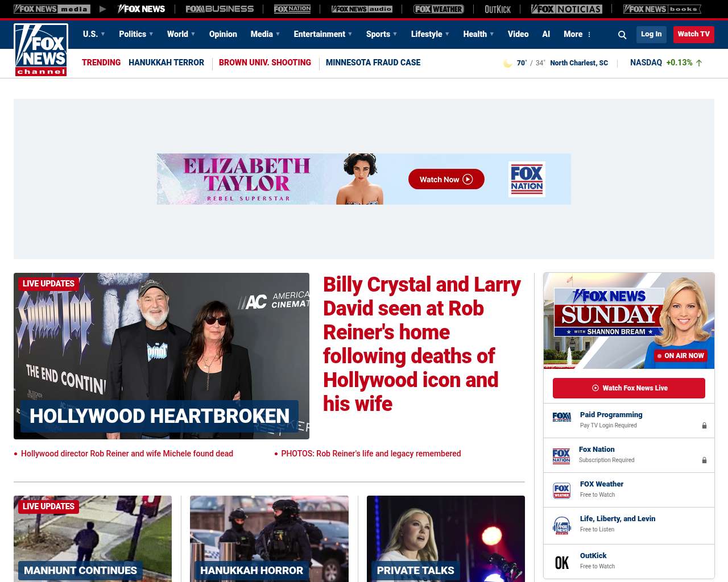Open Fox Weather logo in top bar
Screen dimensions: 728x582
pos(439,9)
